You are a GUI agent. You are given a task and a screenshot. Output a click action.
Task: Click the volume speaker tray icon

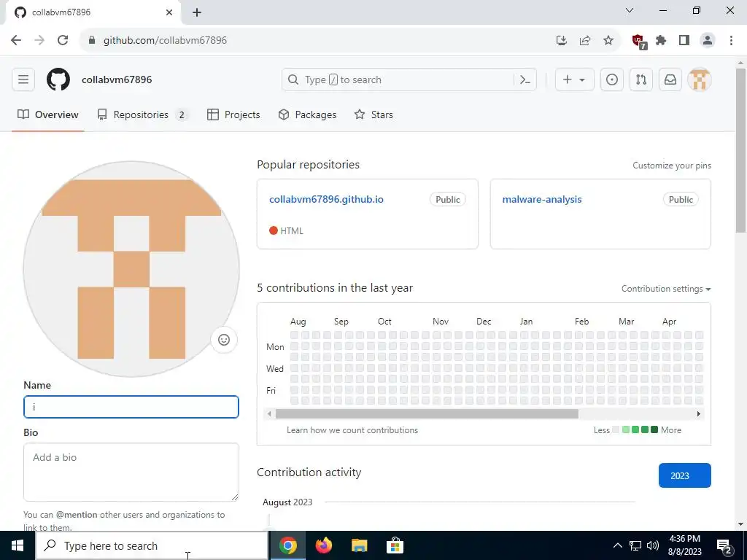click(653, 545)
